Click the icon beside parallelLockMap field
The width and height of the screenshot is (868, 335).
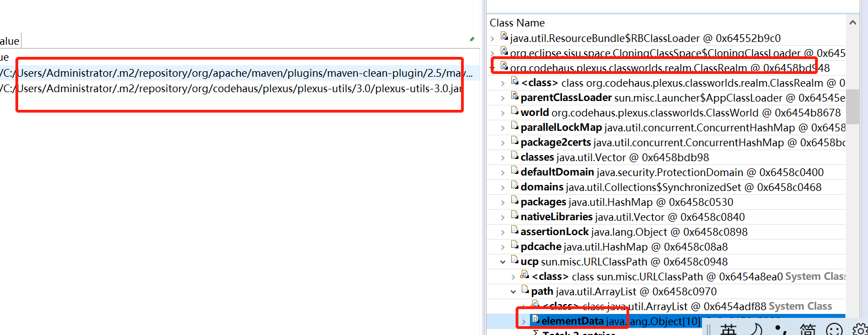tap(515, 126)
